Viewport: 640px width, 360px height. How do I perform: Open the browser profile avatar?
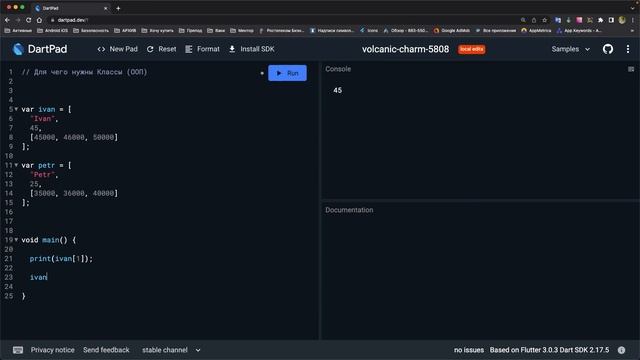622,20
